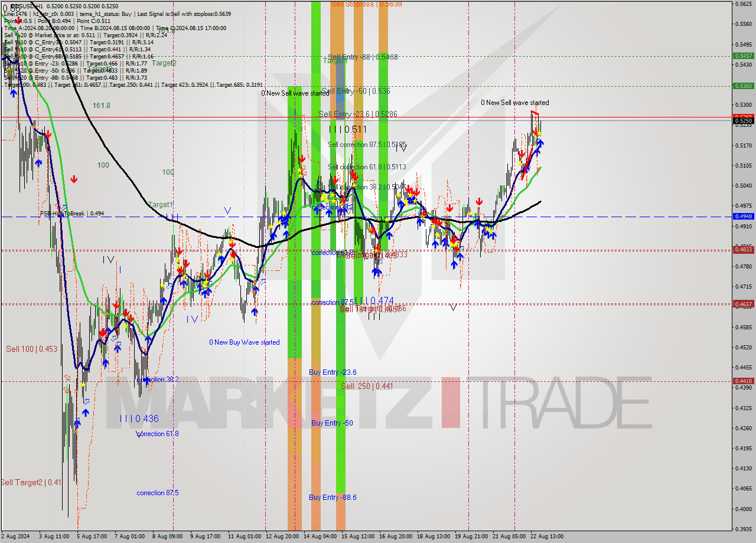
Task: Select the 'Sell Target2 | 0.41' label
Action: coord(31,482)
